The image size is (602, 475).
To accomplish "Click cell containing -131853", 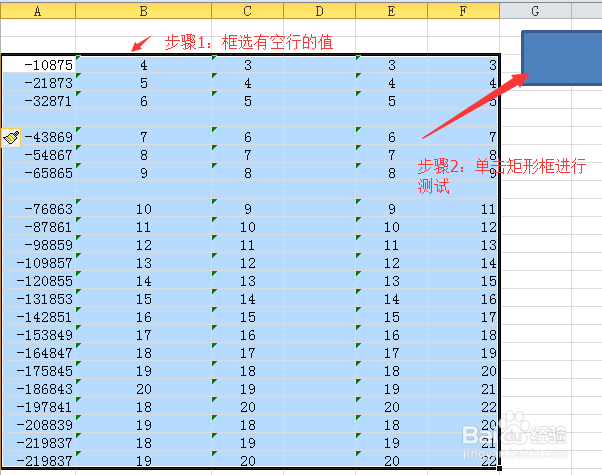I will [38, 299].
